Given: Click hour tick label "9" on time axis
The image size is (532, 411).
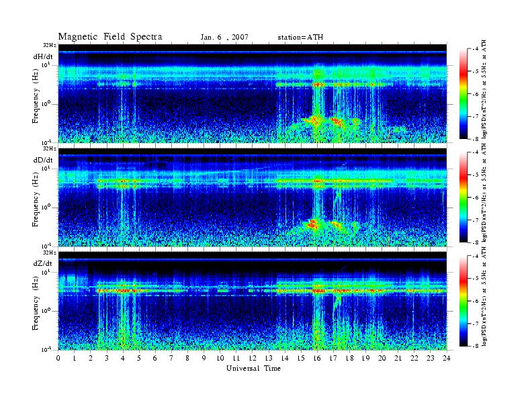Looking at the screenshot, I should (204, 358).
